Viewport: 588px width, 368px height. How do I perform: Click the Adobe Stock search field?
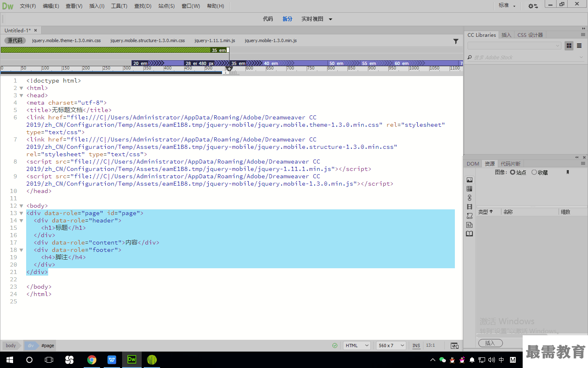tap(527, 58)
